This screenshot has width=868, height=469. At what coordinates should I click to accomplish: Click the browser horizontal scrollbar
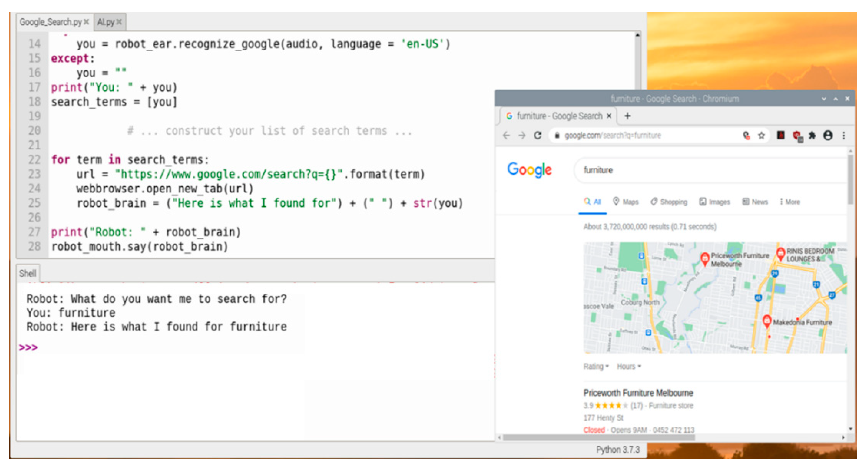[x=598, y=437]
